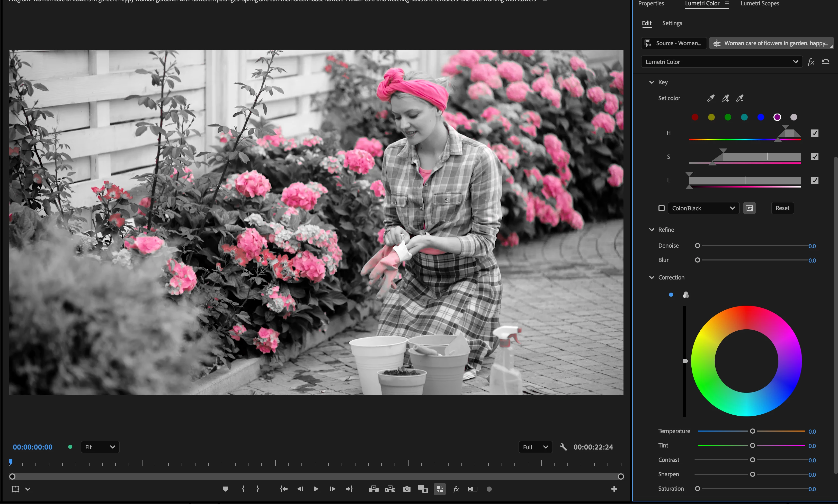This screenshot has height=504, width=838.
Task: Open the Color/Black mask view dropdown
Action: 703,208
